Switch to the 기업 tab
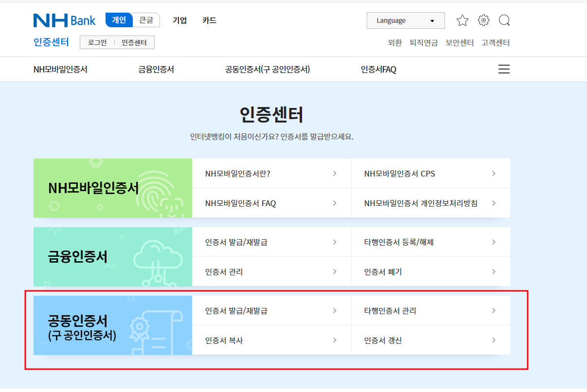This screenshot has width=587, height=392. 179,20
